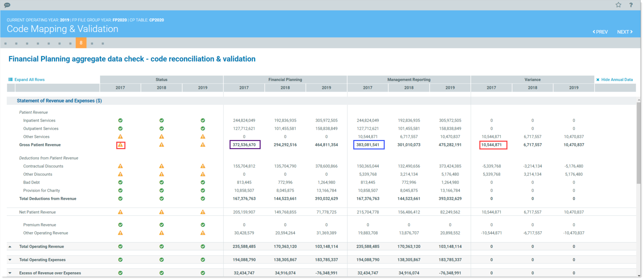644x280 pixels.
Task: Go to previous page with PREV
Action: [600, 32]
